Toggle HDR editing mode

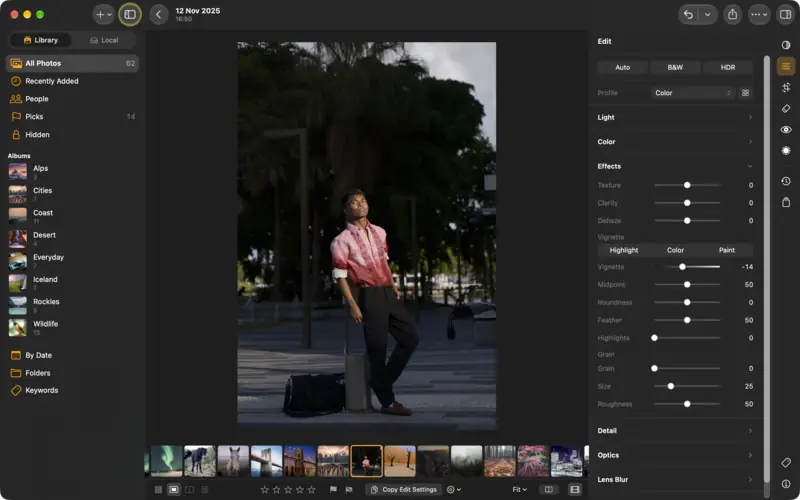tap(728, 67)
